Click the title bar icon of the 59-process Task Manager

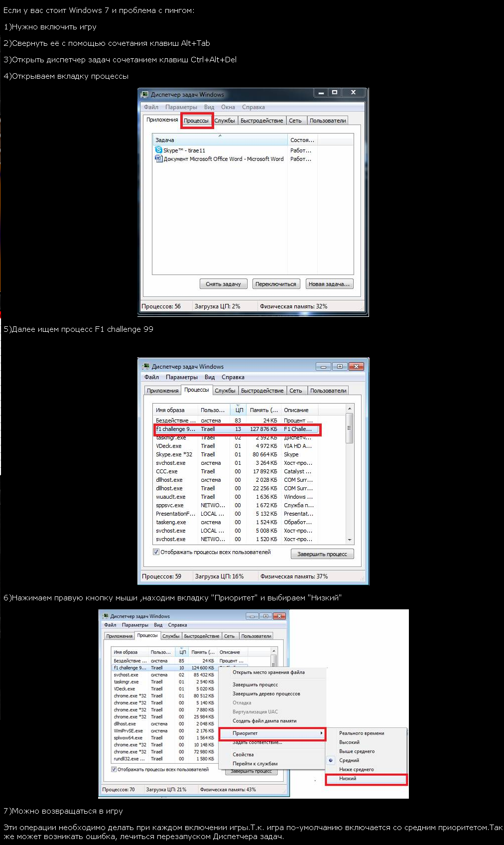coord(146,366)
